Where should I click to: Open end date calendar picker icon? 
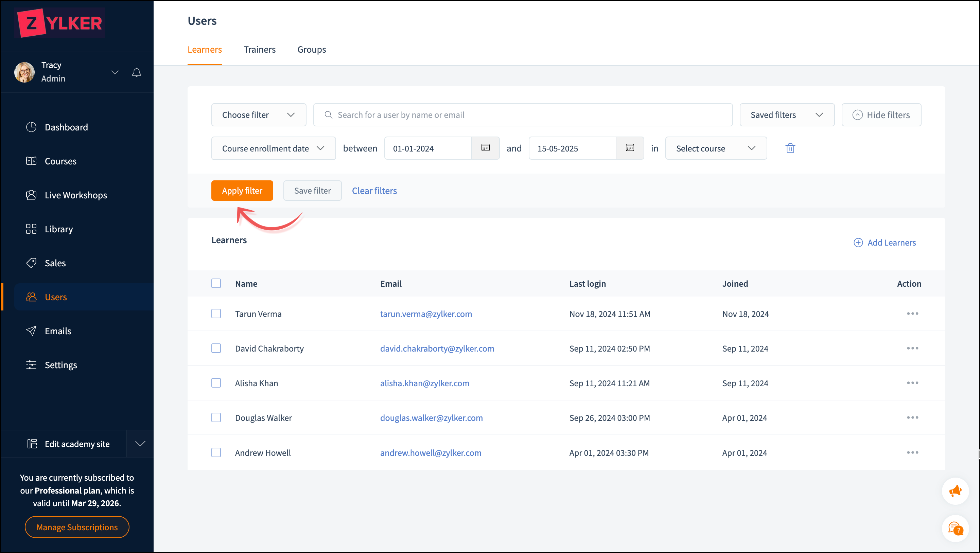click(x=630, y=148)
